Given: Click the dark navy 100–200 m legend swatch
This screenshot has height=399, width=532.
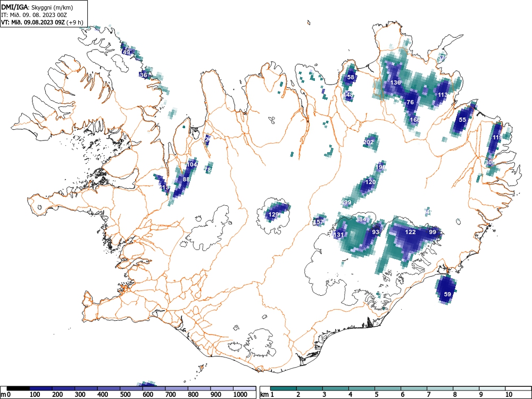Looking at the screenshot, I should click(41, 388).
